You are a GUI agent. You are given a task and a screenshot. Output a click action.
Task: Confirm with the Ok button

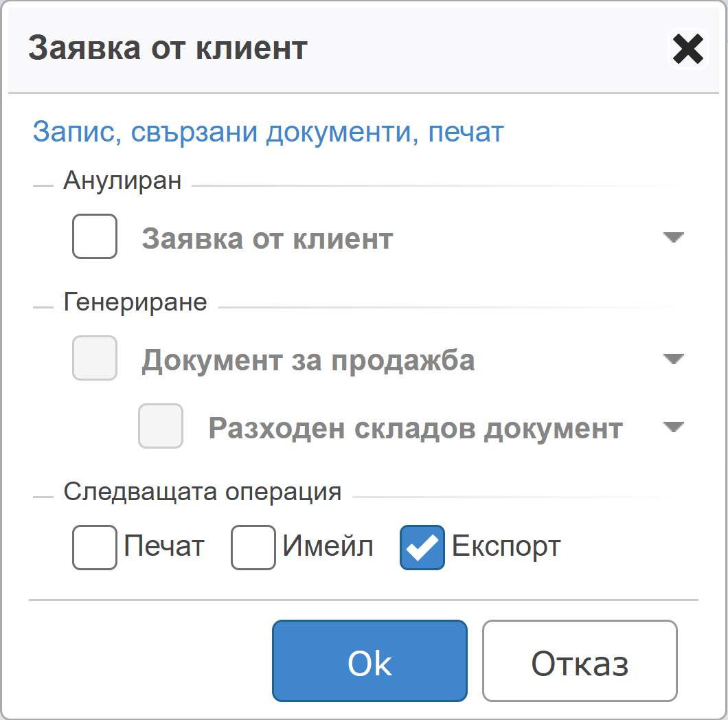tap(369, 661)
